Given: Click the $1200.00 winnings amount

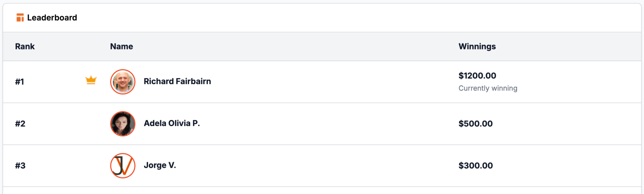Looking at the screenshot, I should (477, 76).
